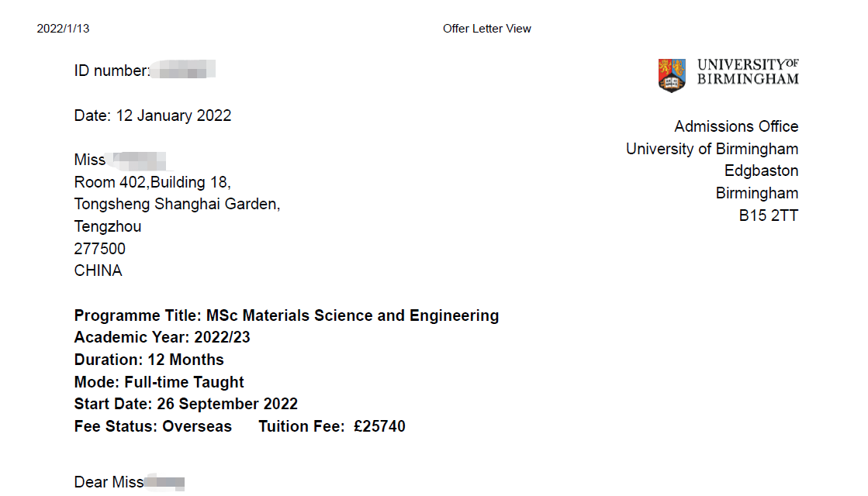Click the University of Birmingham crest logo

[672, 74]
